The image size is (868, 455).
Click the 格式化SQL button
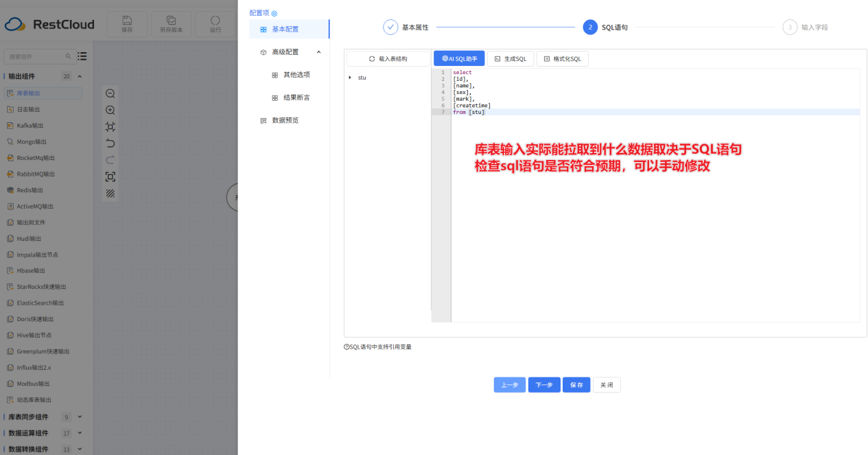[563, 59]
